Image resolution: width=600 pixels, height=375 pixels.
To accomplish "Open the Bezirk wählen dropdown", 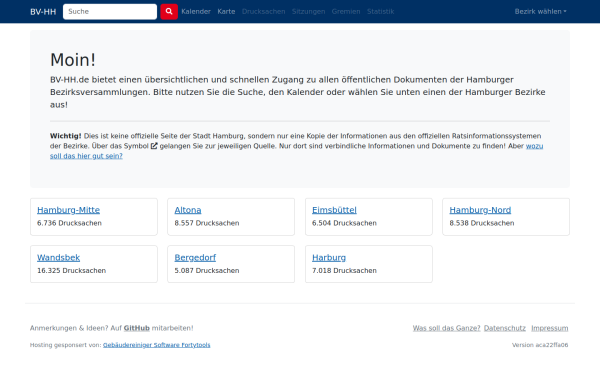I will point(540,11).
